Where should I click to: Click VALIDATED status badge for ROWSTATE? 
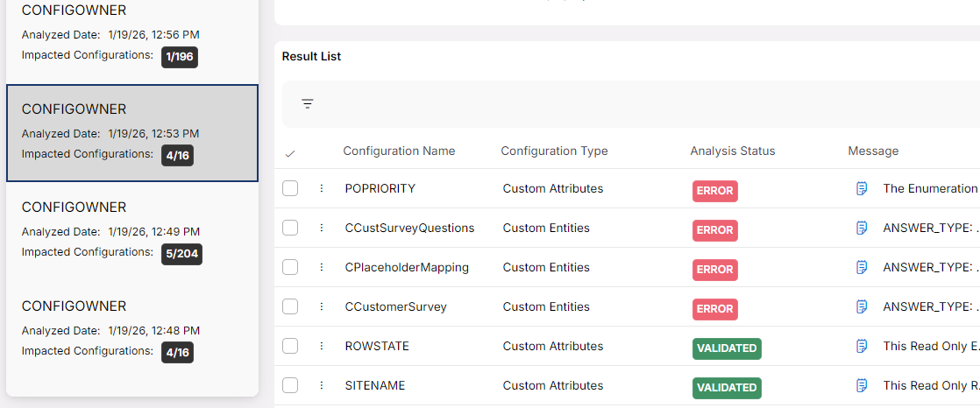click(x=727, y=348)
